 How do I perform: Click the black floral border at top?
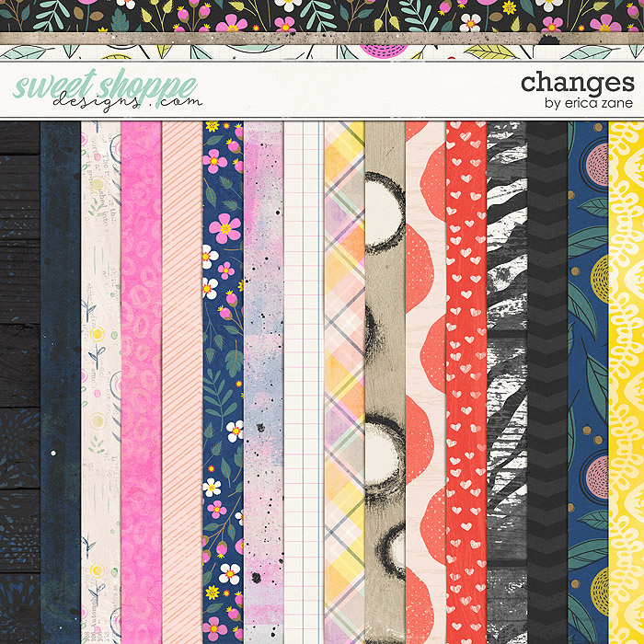[322, 16]
